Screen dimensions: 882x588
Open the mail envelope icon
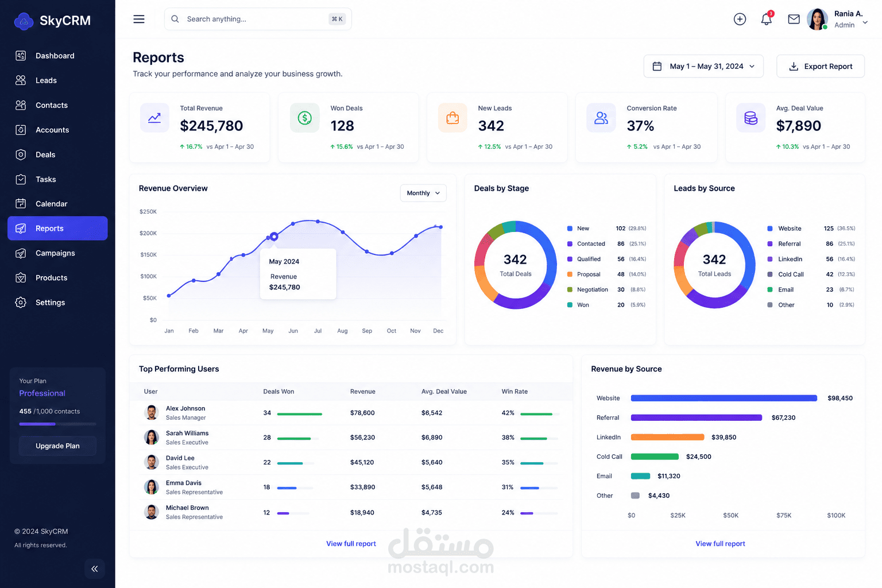pyautogui.click(x=794, y=19)
